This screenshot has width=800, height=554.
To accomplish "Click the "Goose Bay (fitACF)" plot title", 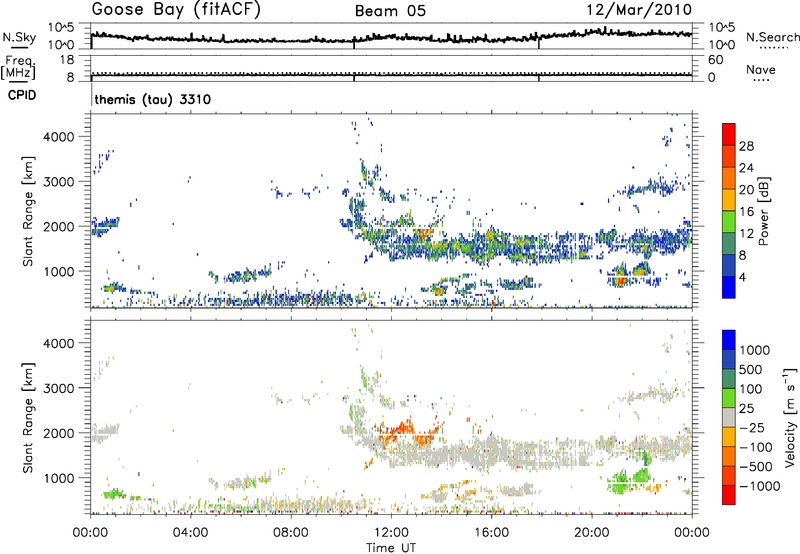I will [x=176, y=10].
